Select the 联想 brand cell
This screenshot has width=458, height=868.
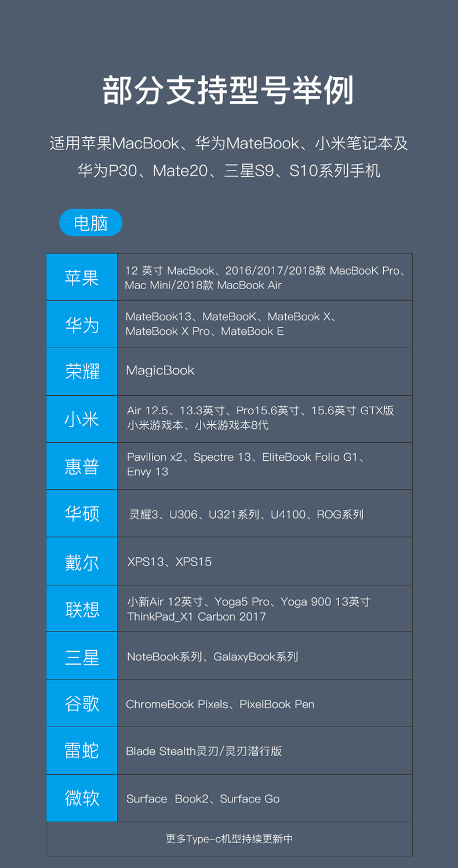82,608
